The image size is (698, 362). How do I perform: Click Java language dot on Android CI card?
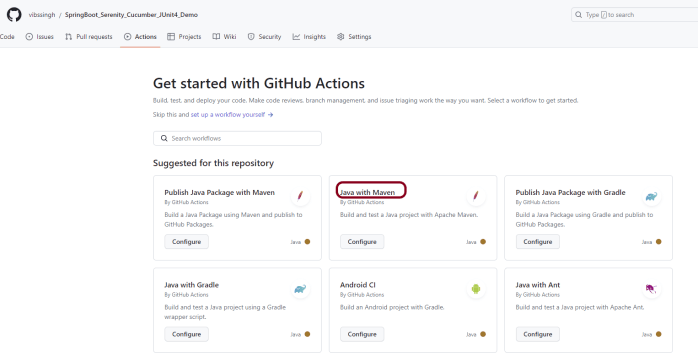click(483, 334)
